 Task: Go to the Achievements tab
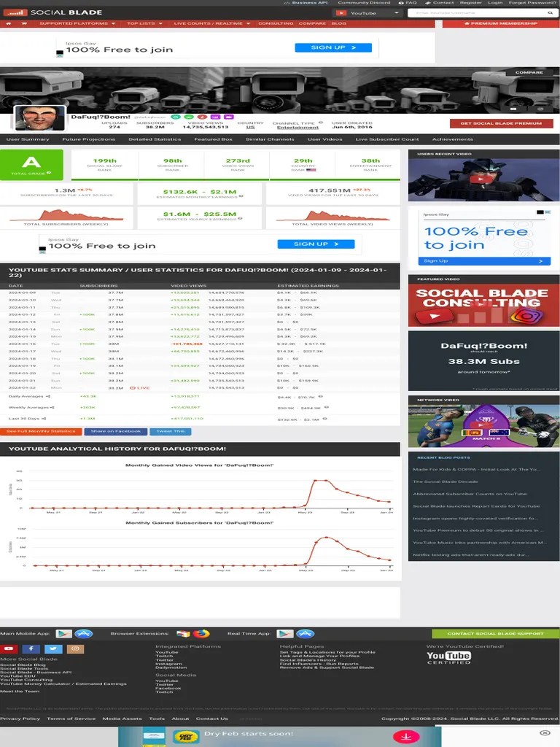click(453, 139)
